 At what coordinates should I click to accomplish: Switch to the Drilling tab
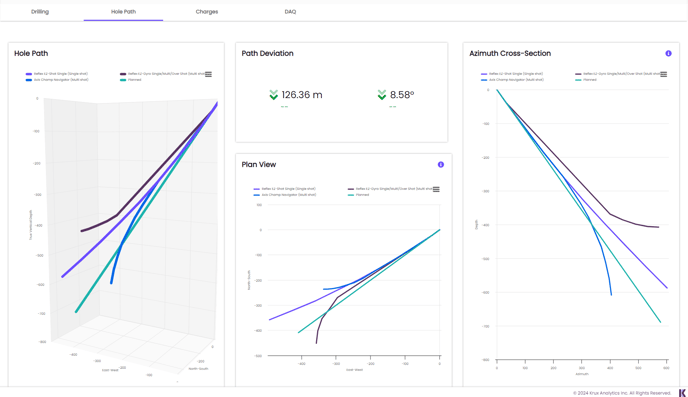[40, 12]
